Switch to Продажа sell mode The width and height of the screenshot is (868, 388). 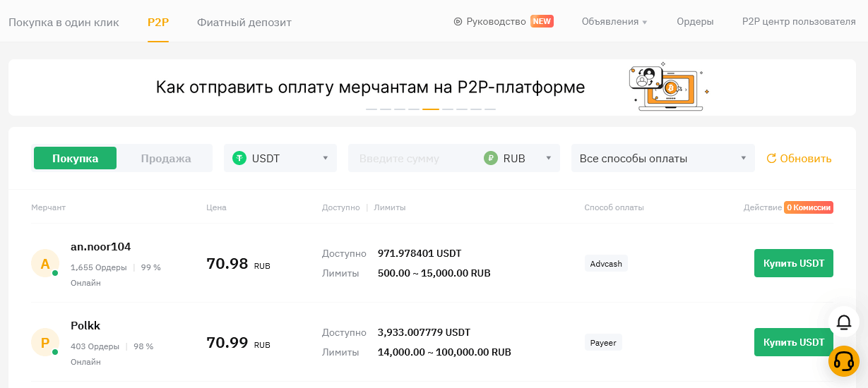point(165,159)
